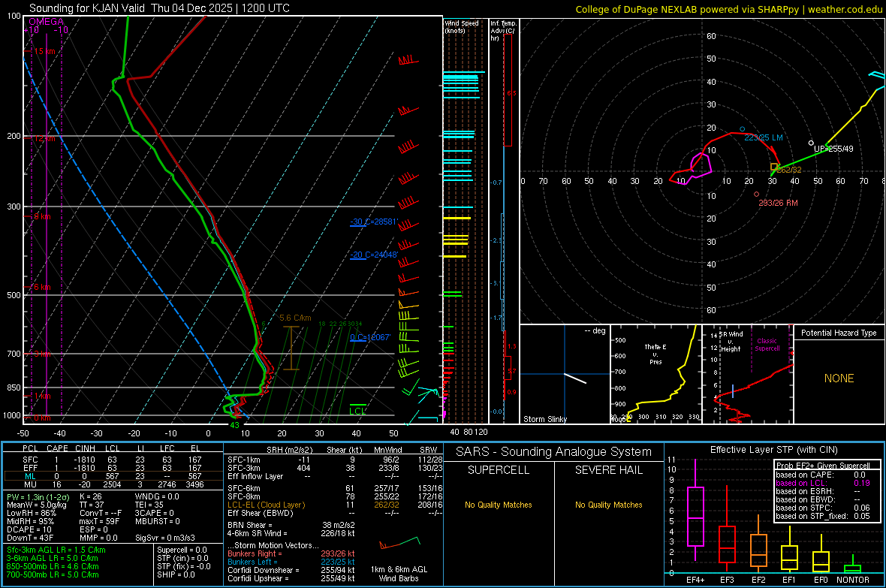Click the '9 km' height marker label
This screenshot has width=886, height=588.
pyautogui.click(x=42, y=216)
